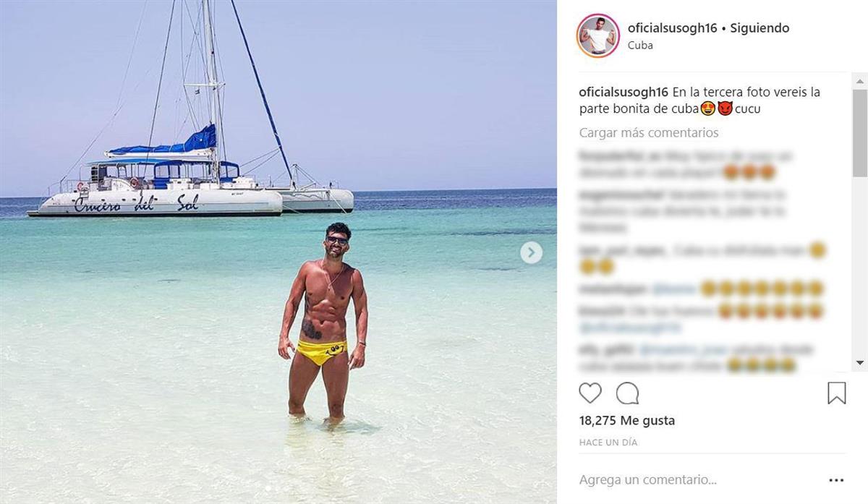Toggle the Siguiendo follow status
The height and width of the screenshot is (504, 868).
pos(759,28)
